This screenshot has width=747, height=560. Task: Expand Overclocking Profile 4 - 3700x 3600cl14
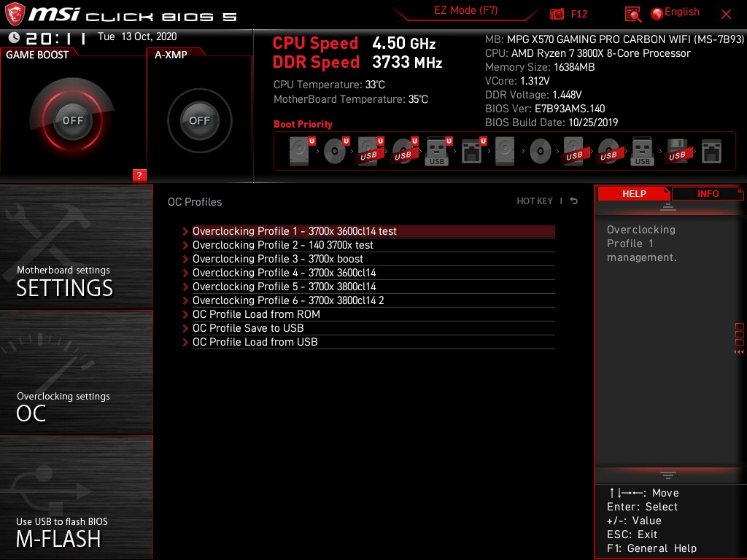coord(373,273)
